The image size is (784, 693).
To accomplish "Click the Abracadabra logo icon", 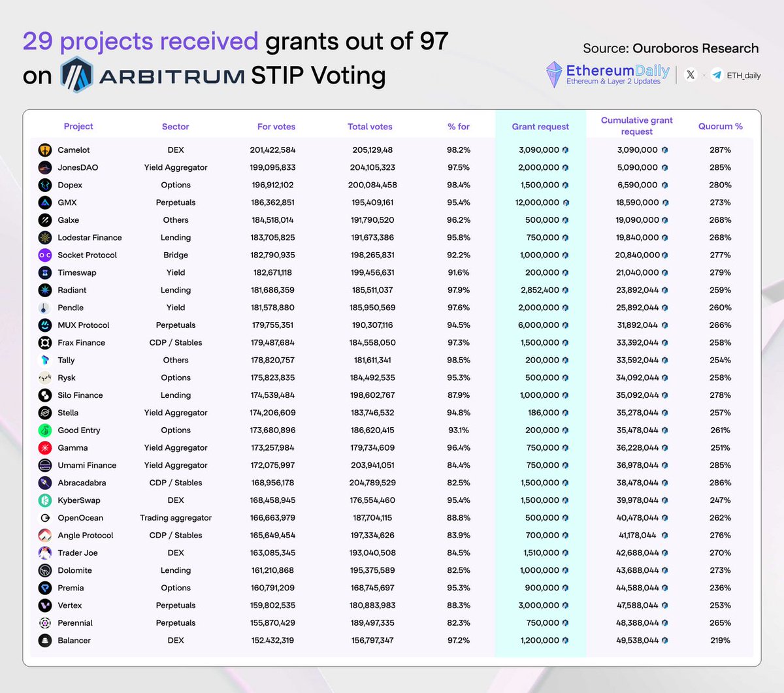I will click(x=44, y=483).
